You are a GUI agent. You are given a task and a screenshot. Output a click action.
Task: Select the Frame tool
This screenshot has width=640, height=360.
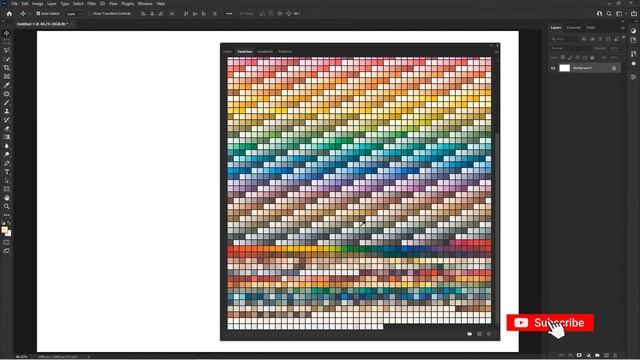tap(7, 76)
